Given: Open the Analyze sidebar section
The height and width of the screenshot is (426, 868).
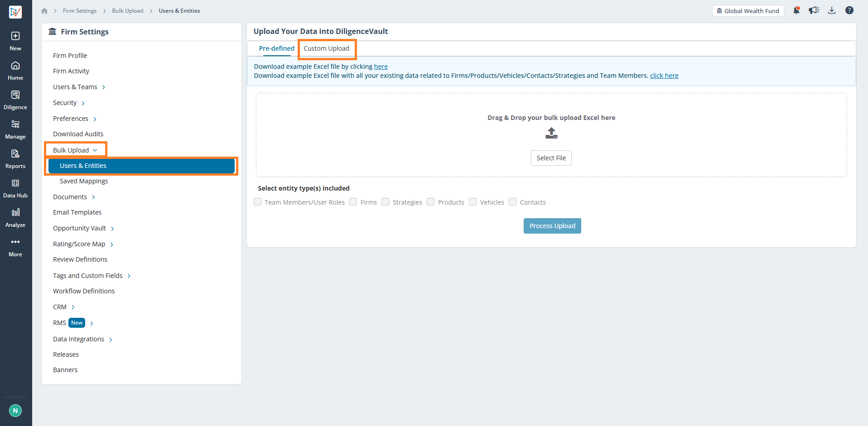Looking at the screenshot, I should coord(15,218).
